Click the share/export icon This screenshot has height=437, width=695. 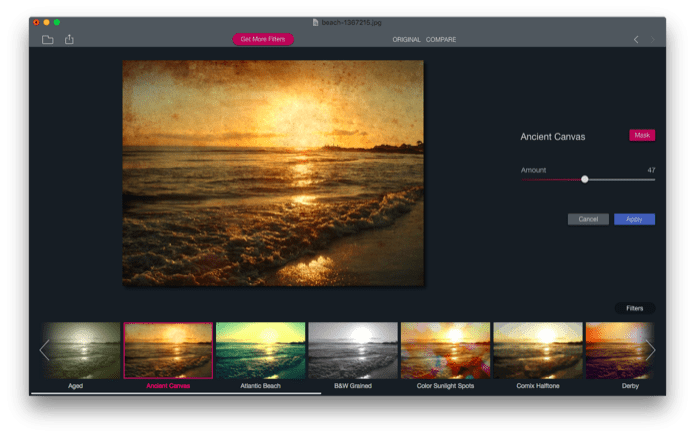(x=69, y=39)
